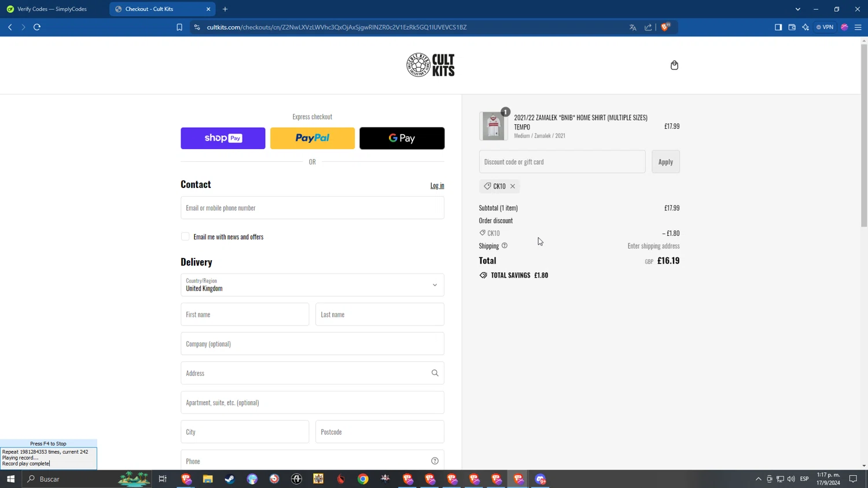Image resolution: width=868 pixels, height=488 pixels.
Task: Remove the CK10 discount code tag
Action: coord(513,186)
